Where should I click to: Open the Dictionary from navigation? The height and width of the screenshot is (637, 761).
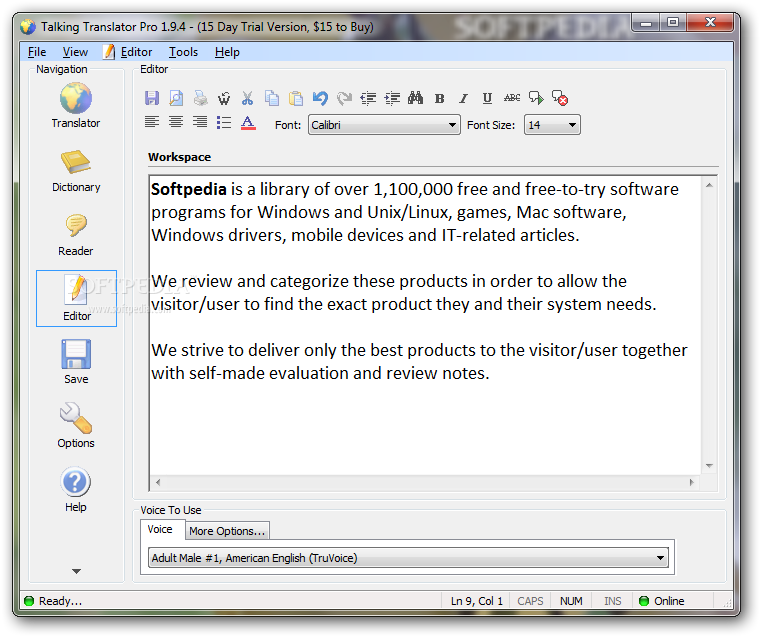76,171
